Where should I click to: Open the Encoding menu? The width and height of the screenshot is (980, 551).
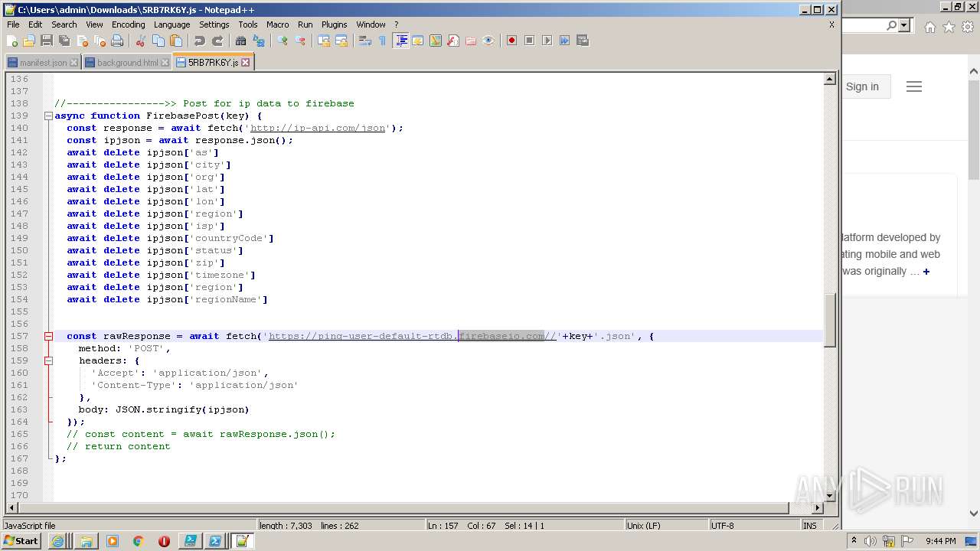coord(128,24)
